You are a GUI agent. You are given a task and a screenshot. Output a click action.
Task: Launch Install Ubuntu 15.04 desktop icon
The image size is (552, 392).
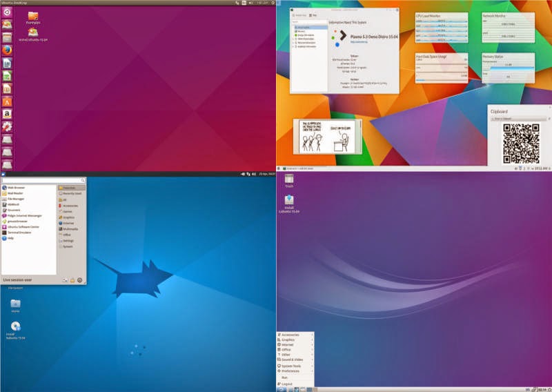pyautogui.click(x=33, y=35)
